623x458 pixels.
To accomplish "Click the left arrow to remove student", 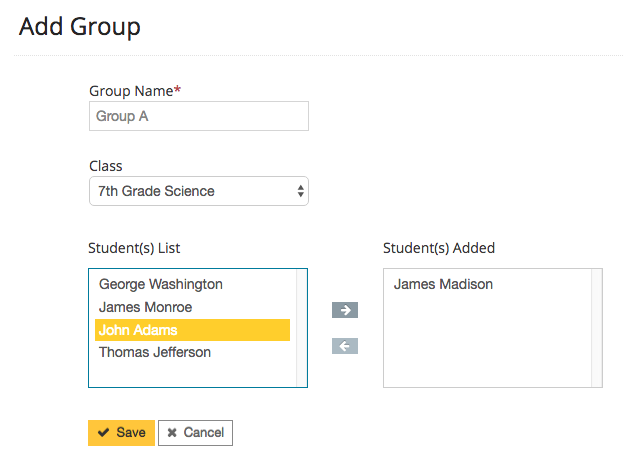I will pos(344,346).
